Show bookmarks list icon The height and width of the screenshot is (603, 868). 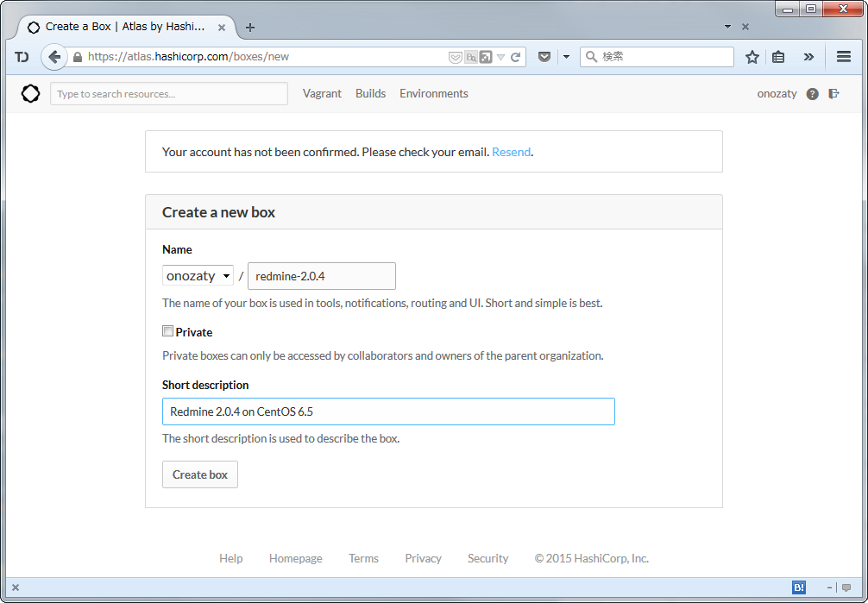(778, 56)
